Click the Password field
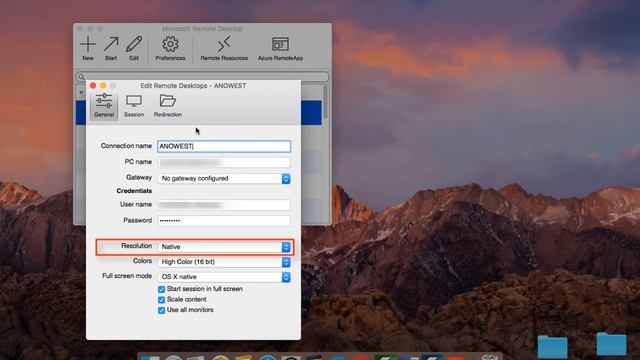The height and width of the screenshot is (360, 640). (x=224, y=221)
